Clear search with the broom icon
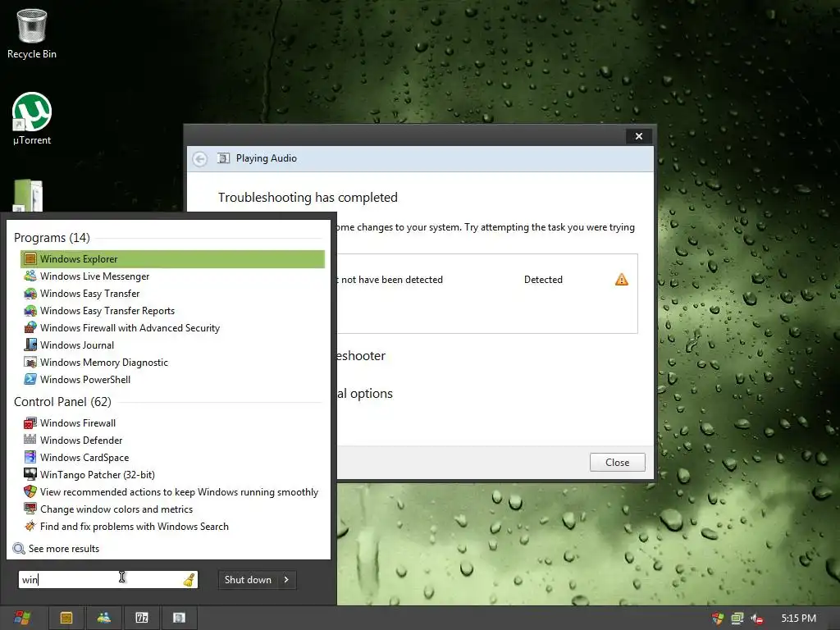 click(189, 580)
